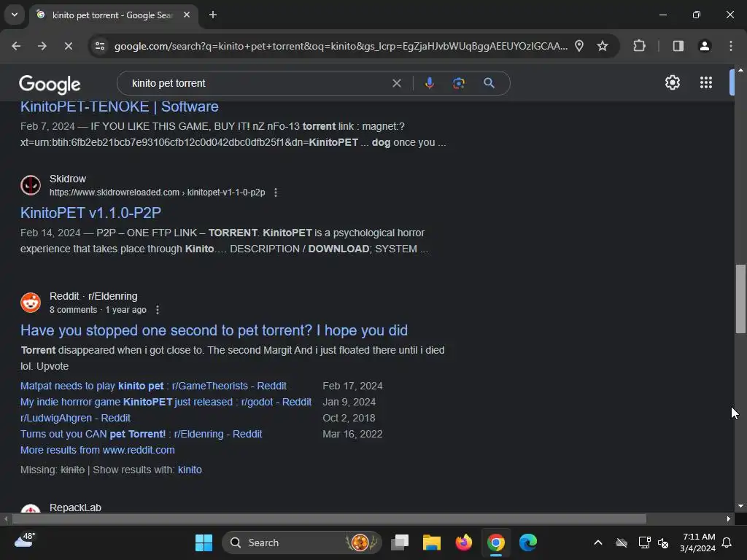View site information icon in address bar
Screen dimensions: 747x560
[x=100, y=46]
